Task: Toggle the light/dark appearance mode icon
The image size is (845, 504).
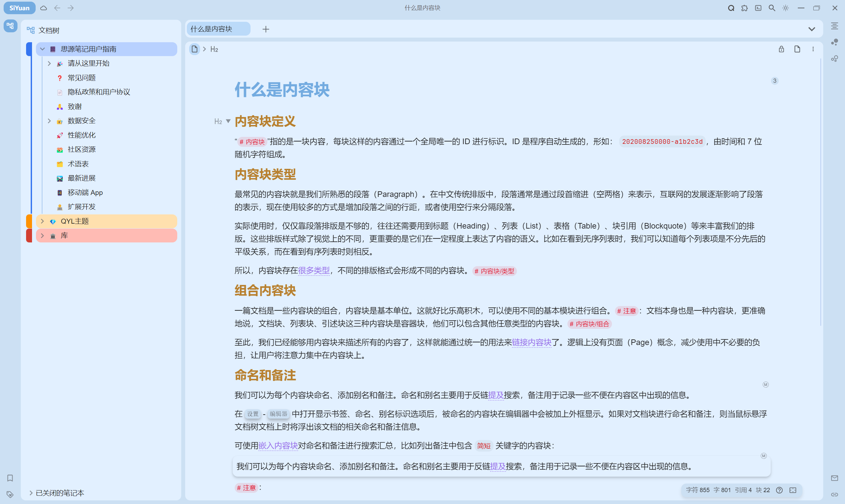Action: [x=786, y=8]
